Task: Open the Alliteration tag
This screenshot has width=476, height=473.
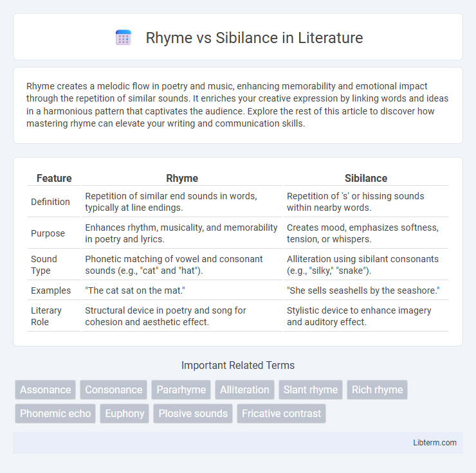Action: (x=244, y=389)
